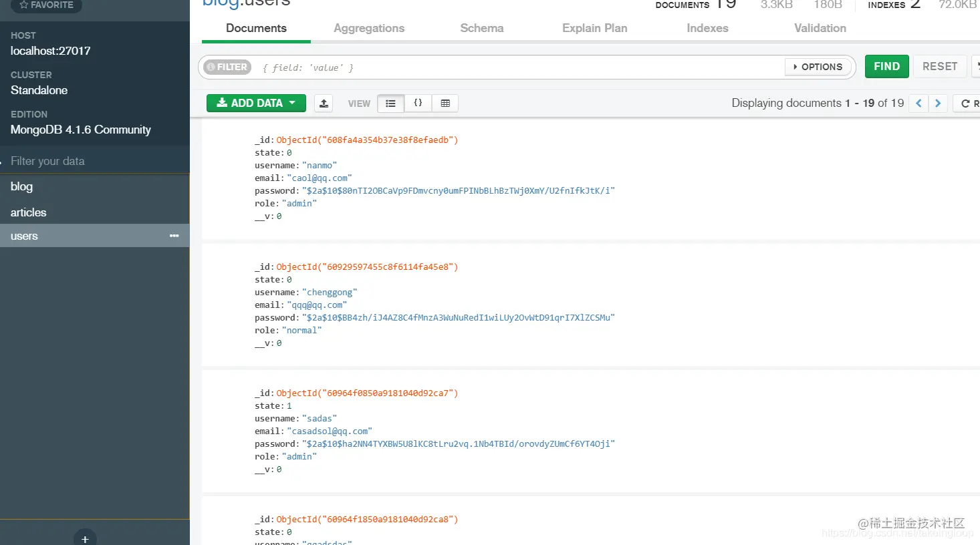Go to previous page of documents
Viewport: 980px width, 545px height.
[x=918, y=103]
